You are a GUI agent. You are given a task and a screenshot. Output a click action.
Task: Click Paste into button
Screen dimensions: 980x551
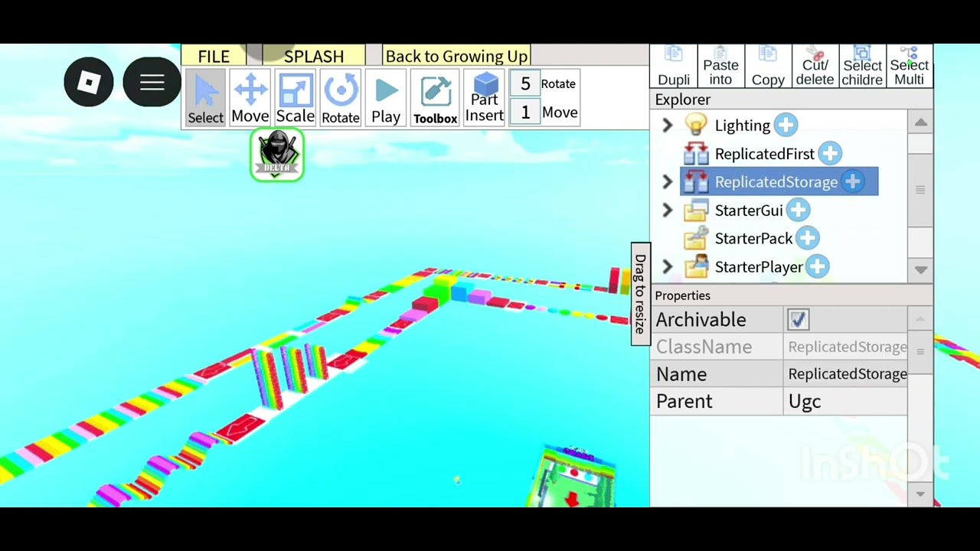[x=720, y=67]
